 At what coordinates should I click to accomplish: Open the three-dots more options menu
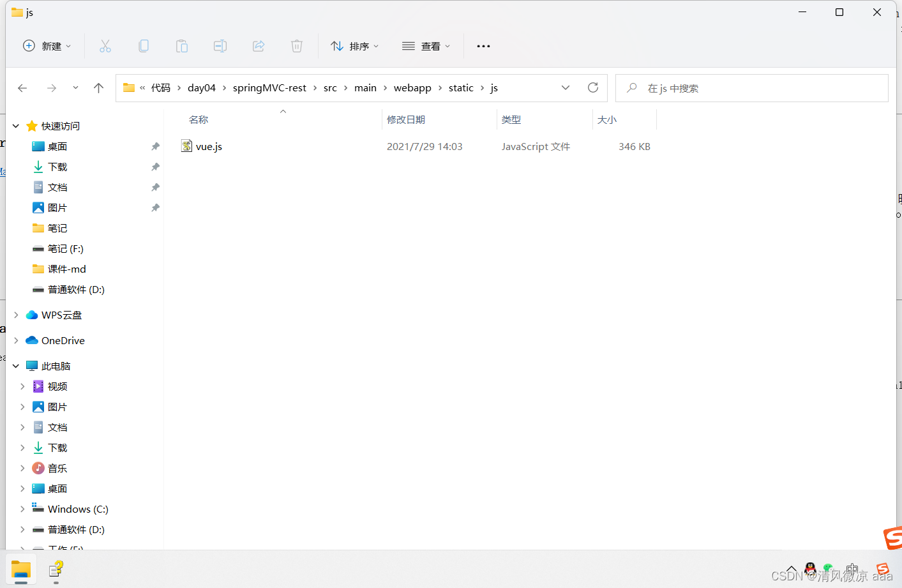click(483, 46)
